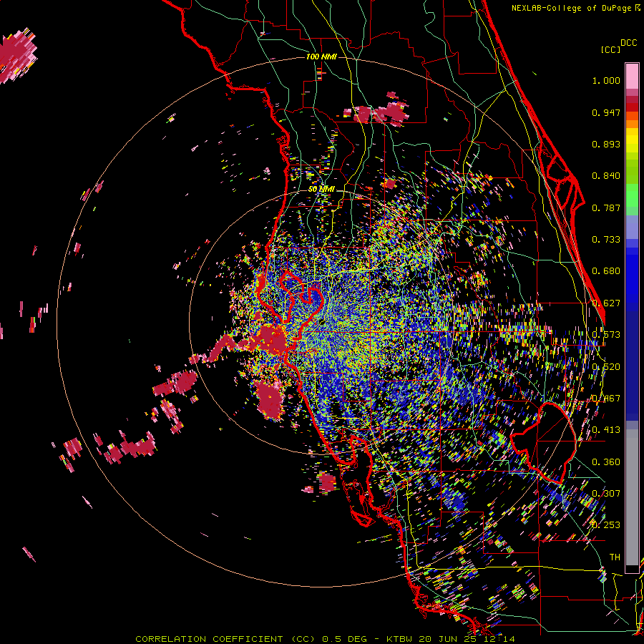Pick the gray color bar segment near 0.360
The width and height of the screenshot is (644, 644).
point(632,497)
